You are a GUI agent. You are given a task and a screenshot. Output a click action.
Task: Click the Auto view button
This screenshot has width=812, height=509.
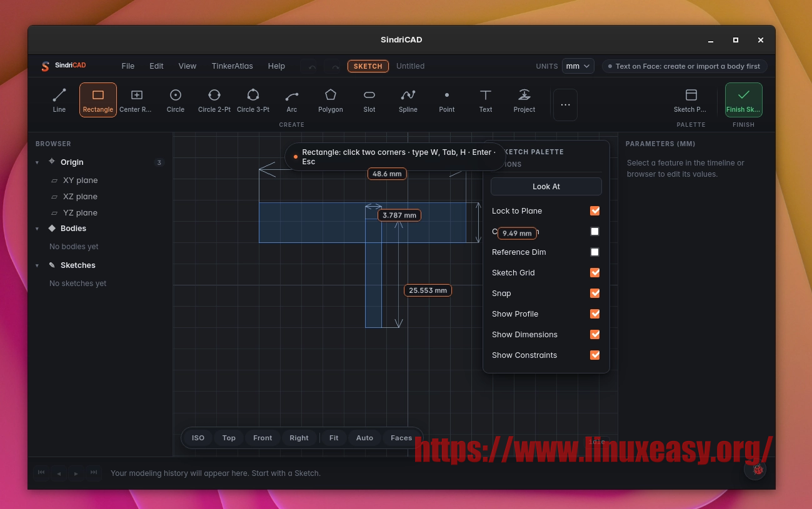point(364,438)
